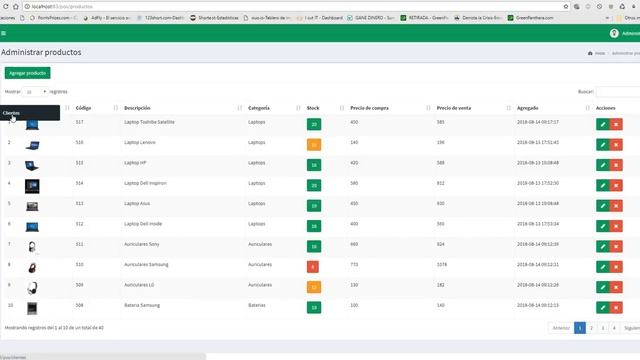Edit the Bateria Samsung product
The width and height of the screenshot is (640, 360).
602,307
